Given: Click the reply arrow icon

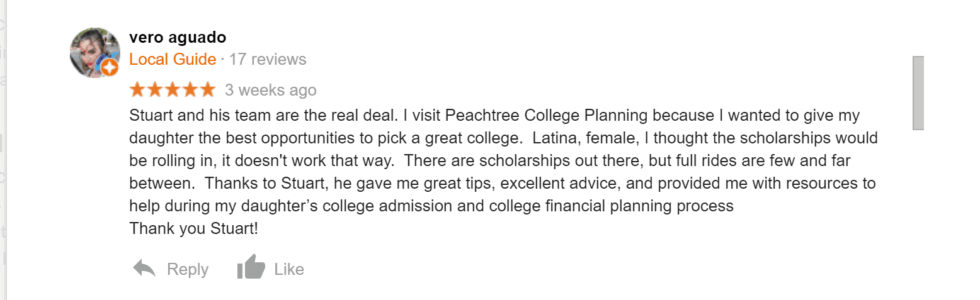Looking at the screenshot, I should tap(144, 269).
